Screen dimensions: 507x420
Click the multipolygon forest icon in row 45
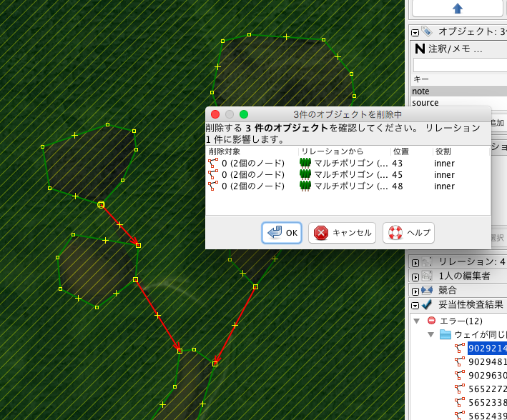pos(305,175)
